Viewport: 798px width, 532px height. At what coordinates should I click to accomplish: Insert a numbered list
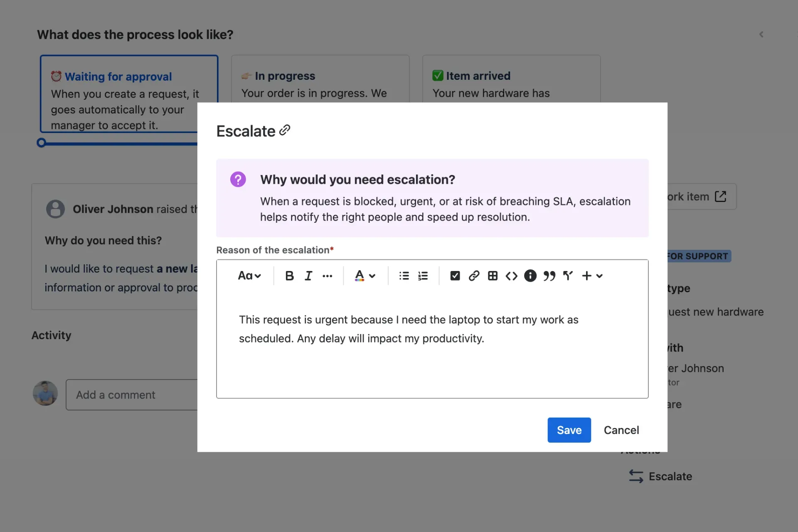422,276
